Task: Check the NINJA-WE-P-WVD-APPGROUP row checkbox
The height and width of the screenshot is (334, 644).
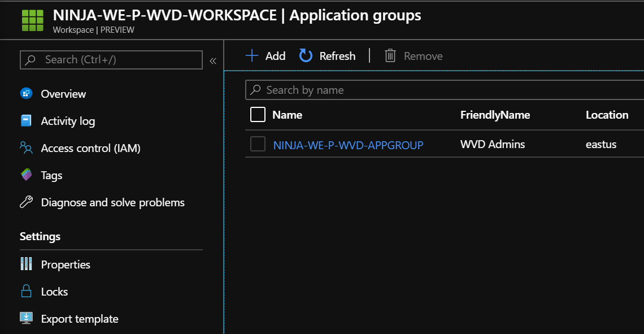Action: point(258,144)
